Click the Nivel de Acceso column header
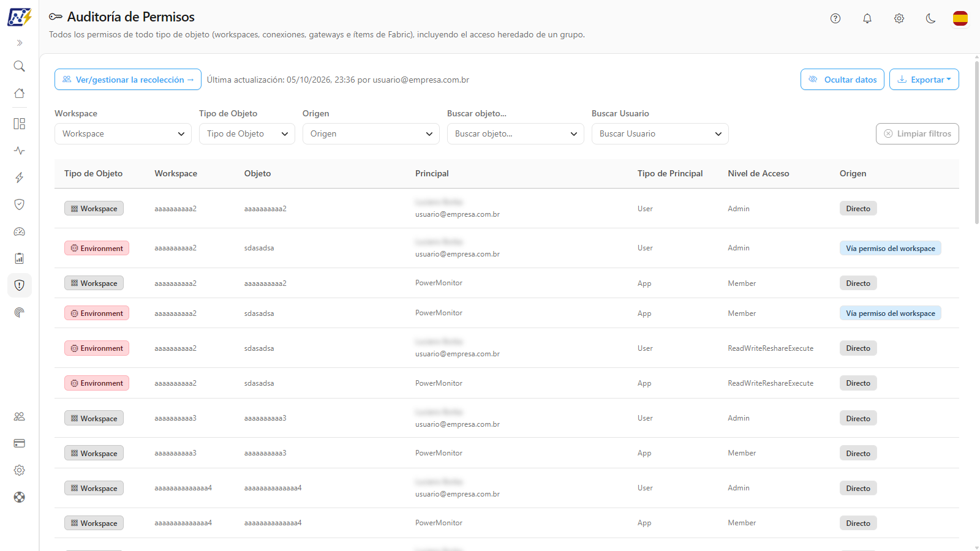The width and height of the screenshot is (980, 551). point(758,174)
